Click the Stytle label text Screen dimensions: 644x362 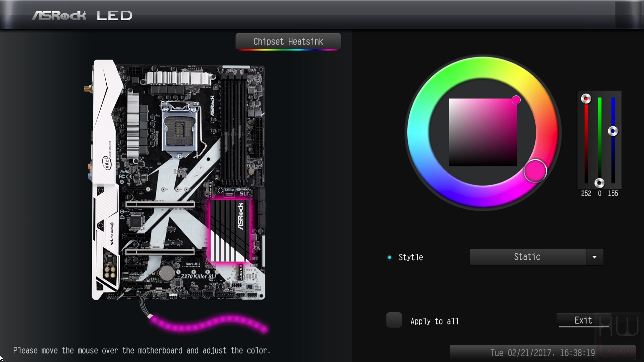[x=410, y=257]
